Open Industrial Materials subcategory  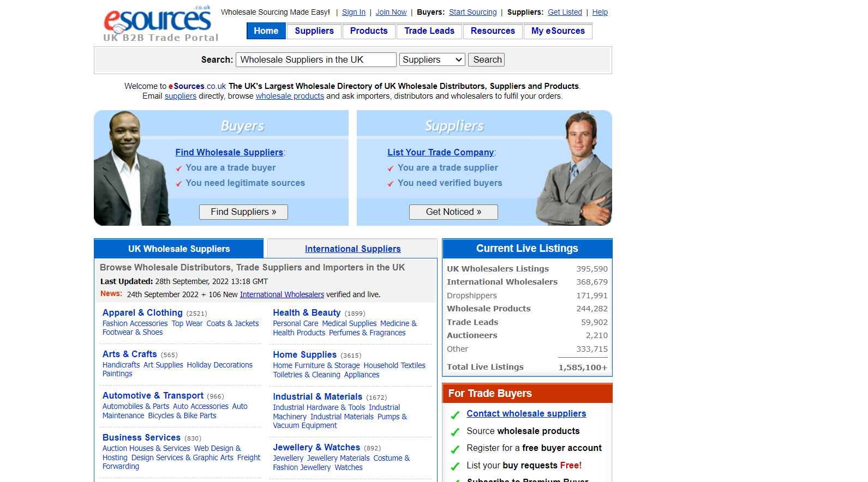point(342,417)
